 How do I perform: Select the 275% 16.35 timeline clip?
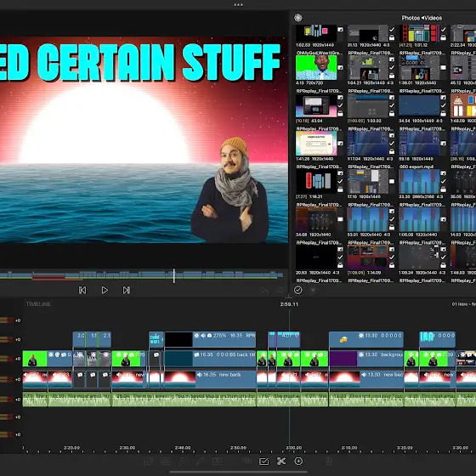(x=210, y=339)
